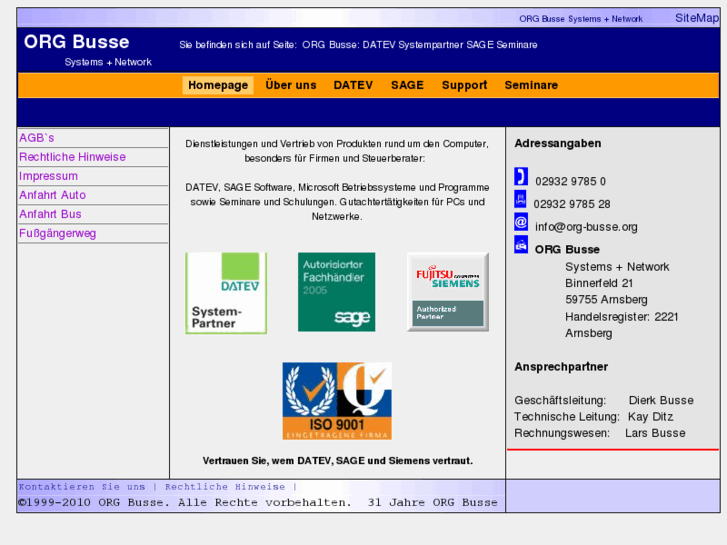Screen dimensions: 727x545
Task: Click the name Kay Ditz
Action: [x=650, y=417]
